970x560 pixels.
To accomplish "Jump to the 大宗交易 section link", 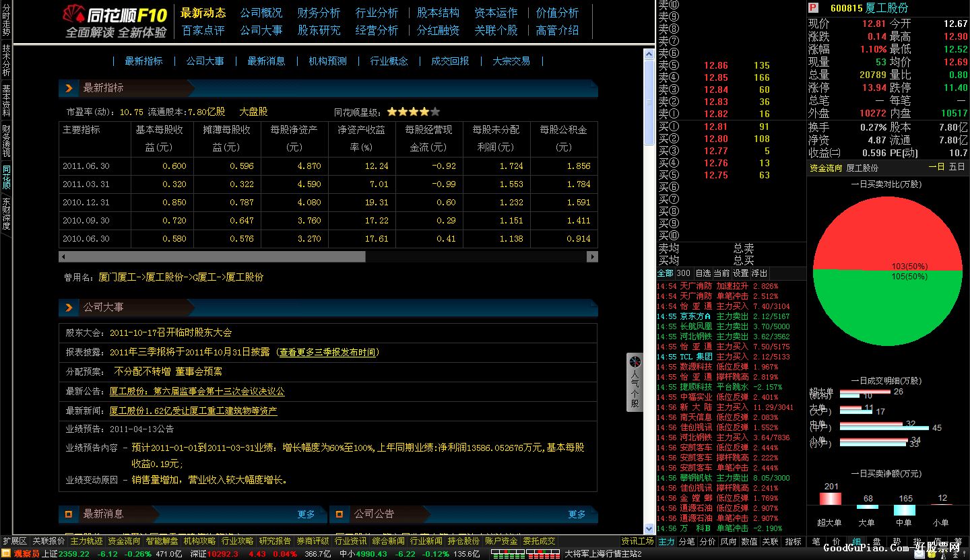I will point(511,61).
